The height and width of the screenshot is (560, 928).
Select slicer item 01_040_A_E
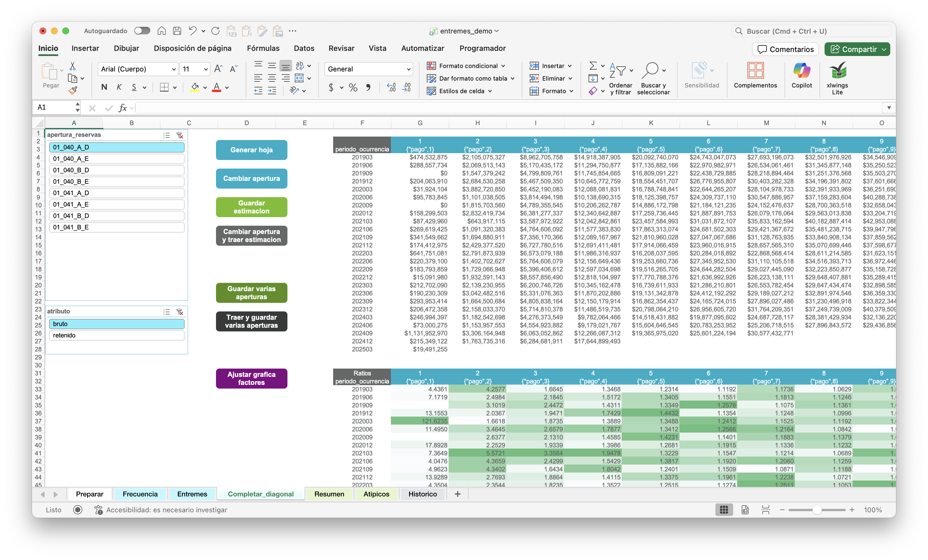tap(117, 159)
